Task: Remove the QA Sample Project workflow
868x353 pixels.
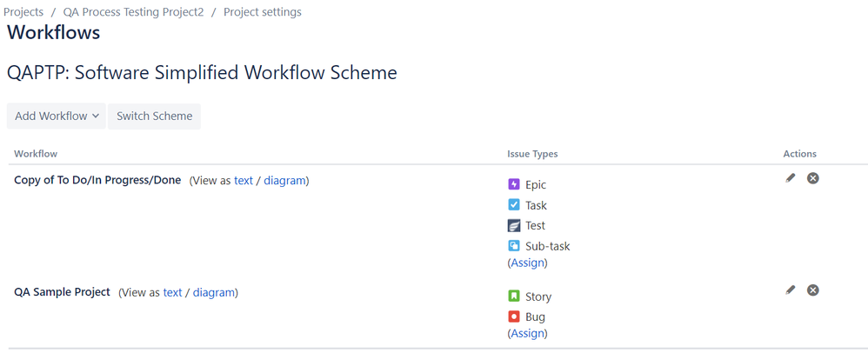Action: coord(812,290)
